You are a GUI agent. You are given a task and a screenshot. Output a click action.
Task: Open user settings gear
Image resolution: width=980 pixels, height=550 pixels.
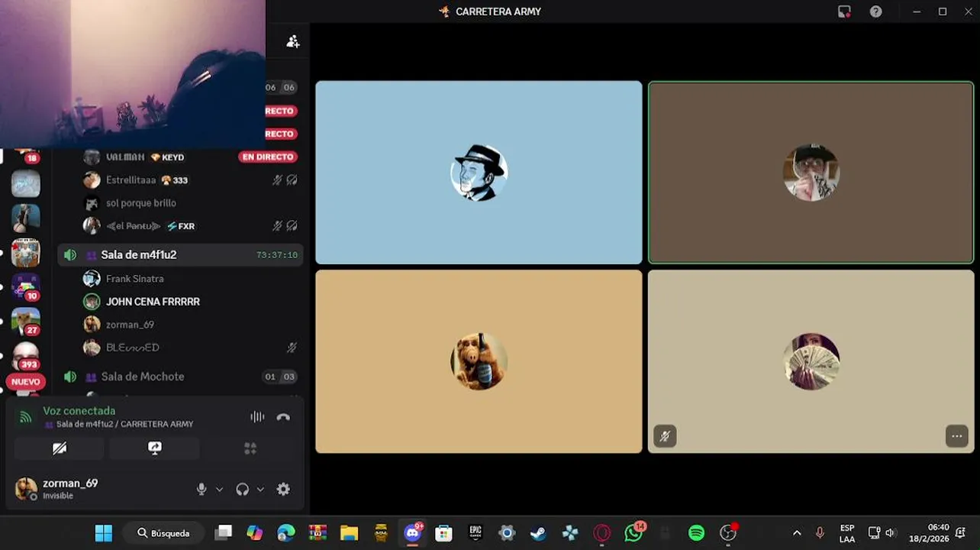coord(283,490)
